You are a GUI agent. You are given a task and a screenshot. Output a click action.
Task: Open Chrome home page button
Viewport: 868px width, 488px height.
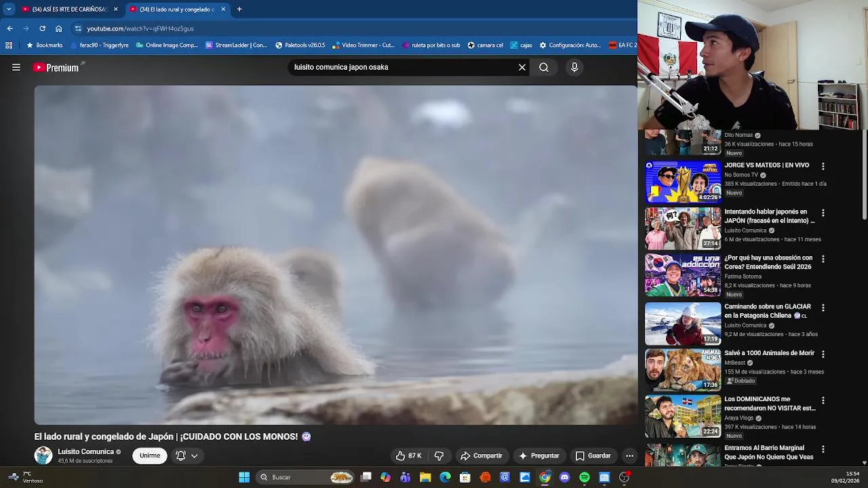tap(59, 28)
